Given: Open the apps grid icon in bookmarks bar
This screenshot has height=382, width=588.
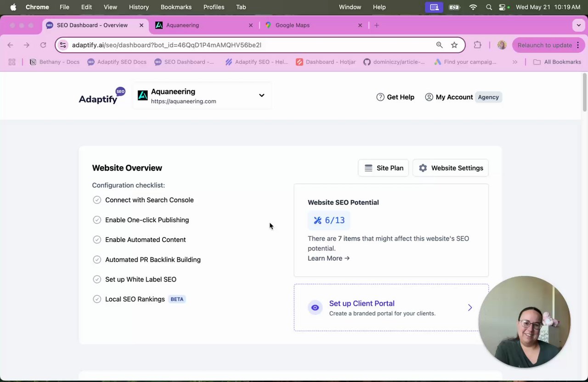Looking at the screenshot, I should (12, 62).
